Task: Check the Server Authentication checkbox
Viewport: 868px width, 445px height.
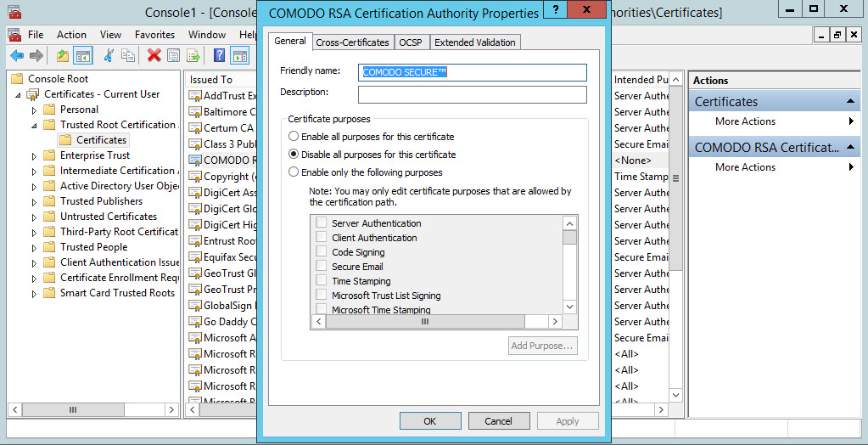Action: pos(321,222)
